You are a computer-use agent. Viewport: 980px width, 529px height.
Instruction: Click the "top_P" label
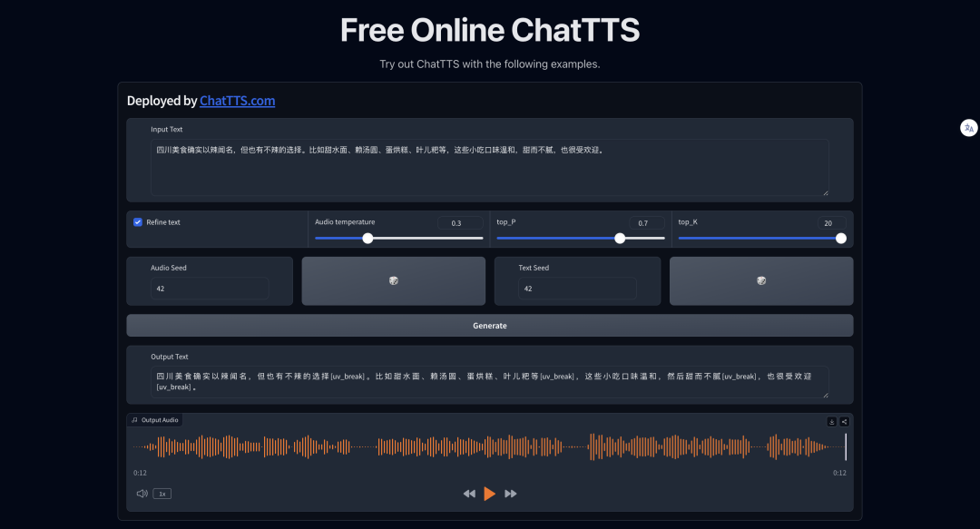506,222
